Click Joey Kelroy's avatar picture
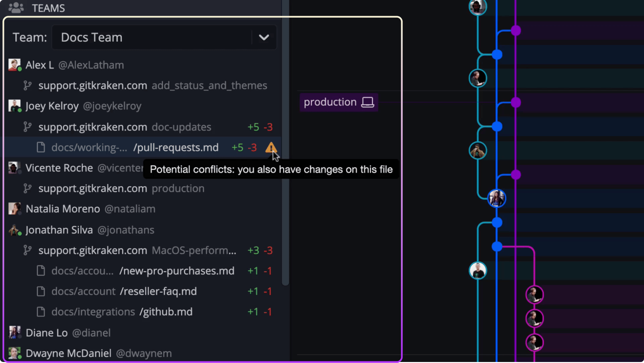The width and height of the screenshot is (644, 363). click(14, 106)
